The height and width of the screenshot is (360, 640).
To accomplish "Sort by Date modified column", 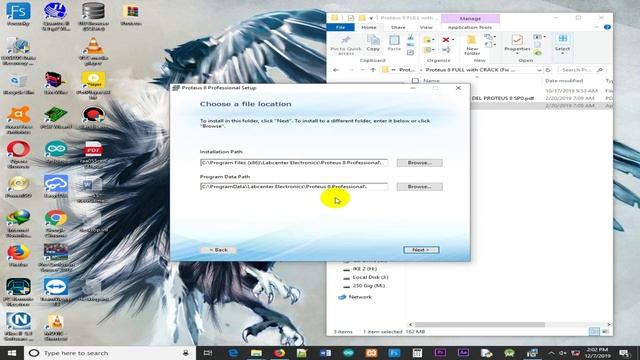I will pyautogui.click(x=564, y=81).
